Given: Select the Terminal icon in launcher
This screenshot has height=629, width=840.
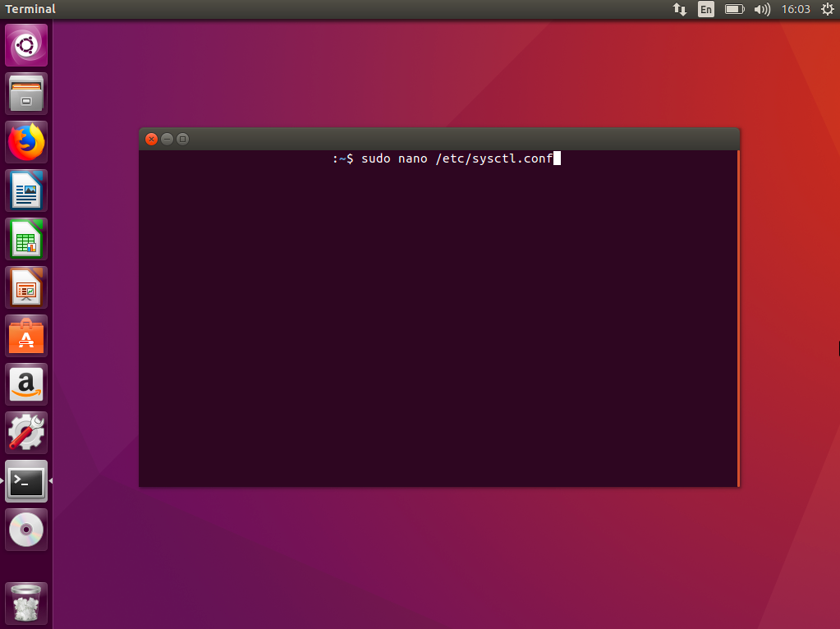Looking at the screenshot, I should coord(26,482).
